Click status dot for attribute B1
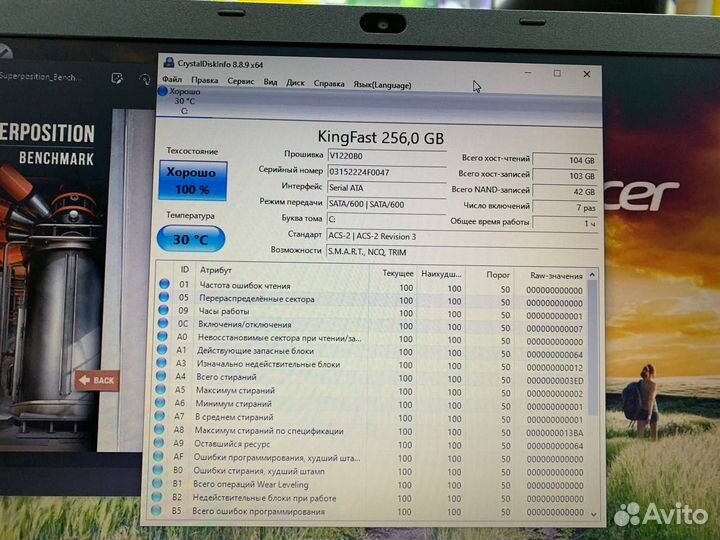The height and width of the screenshot is (540, 720). click(x=157, y=483)
